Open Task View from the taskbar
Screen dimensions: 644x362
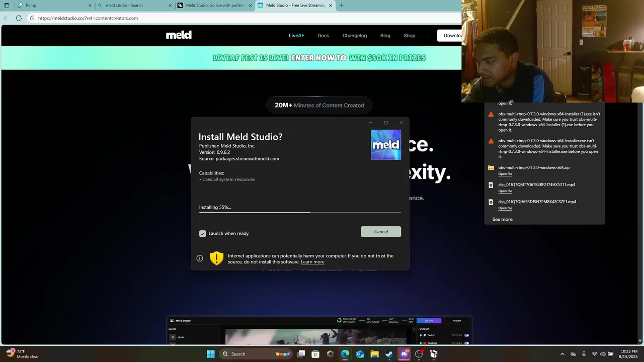301,354
